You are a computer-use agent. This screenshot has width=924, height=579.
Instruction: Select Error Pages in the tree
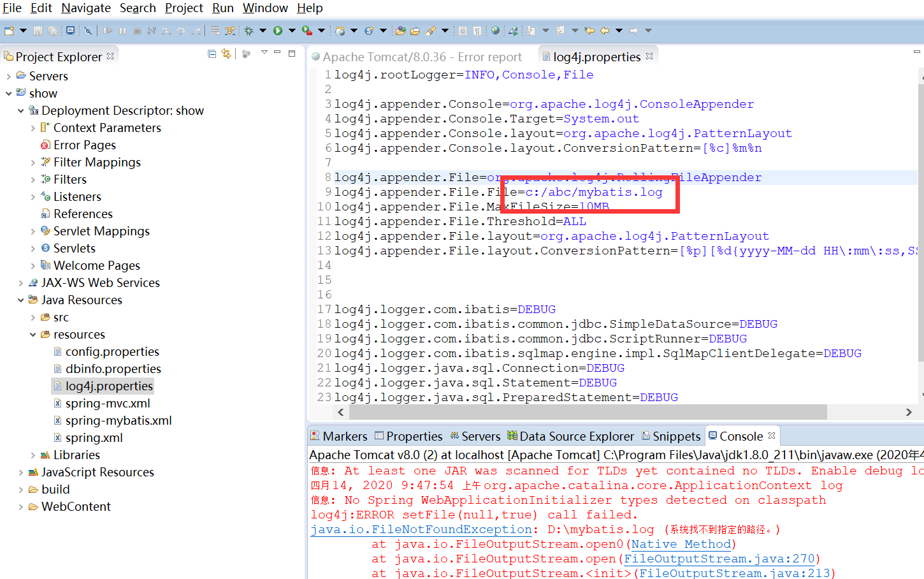click(x=84, y=145)
